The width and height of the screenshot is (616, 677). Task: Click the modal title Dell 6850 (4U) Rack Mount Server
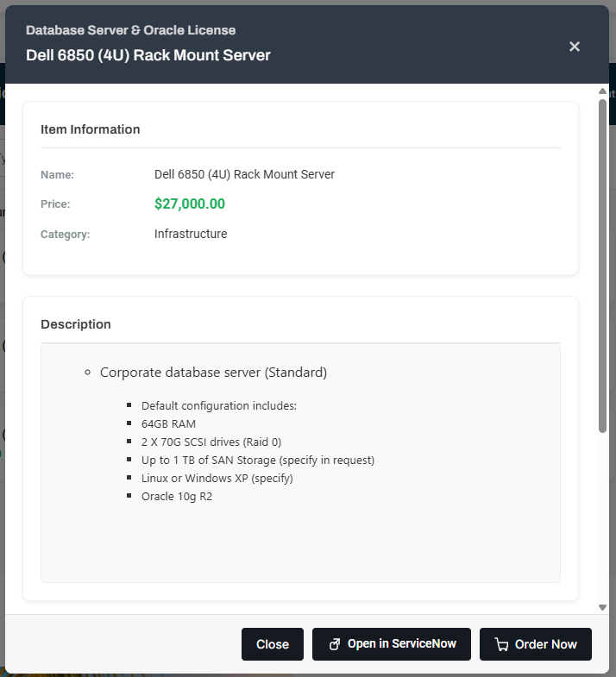coord(148,55)
